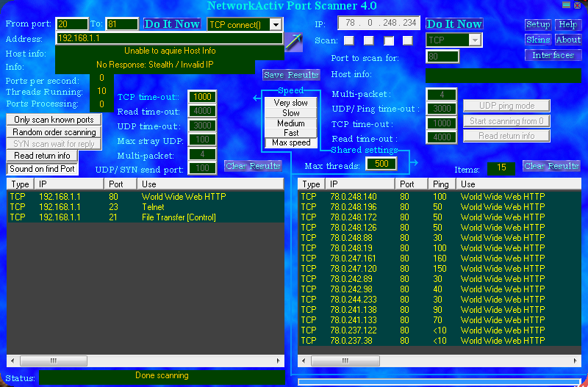Click the right arrow beside Max threads
This screenshot has height=387, width=588.
[x=414, y=162]
